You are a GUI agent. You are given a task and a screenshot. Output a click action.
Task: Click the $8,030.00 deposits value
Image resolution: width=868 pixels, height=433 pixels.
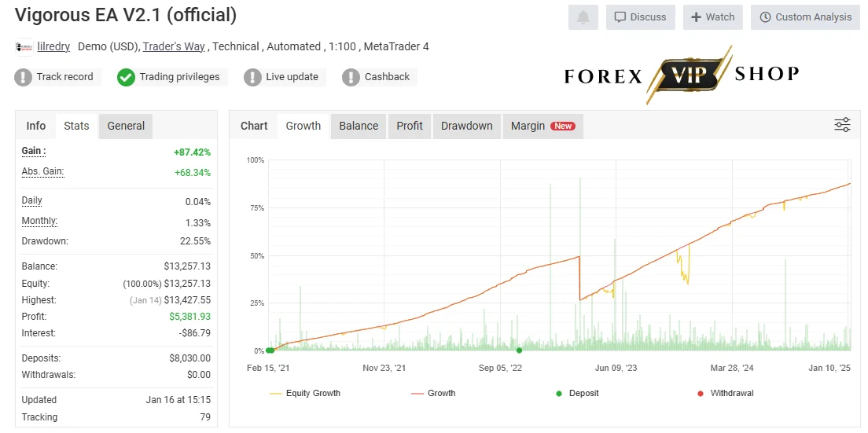[190, 358]
